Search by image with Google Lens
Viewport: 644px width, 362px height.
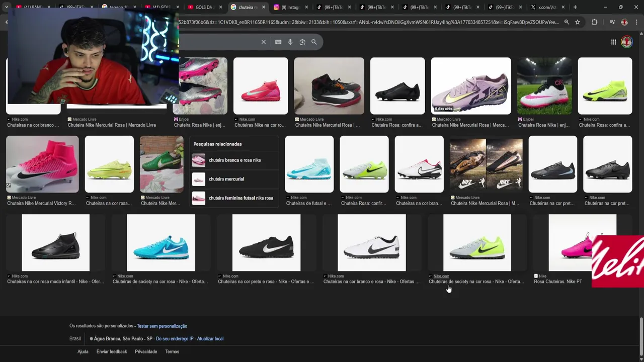pos(302,42)
